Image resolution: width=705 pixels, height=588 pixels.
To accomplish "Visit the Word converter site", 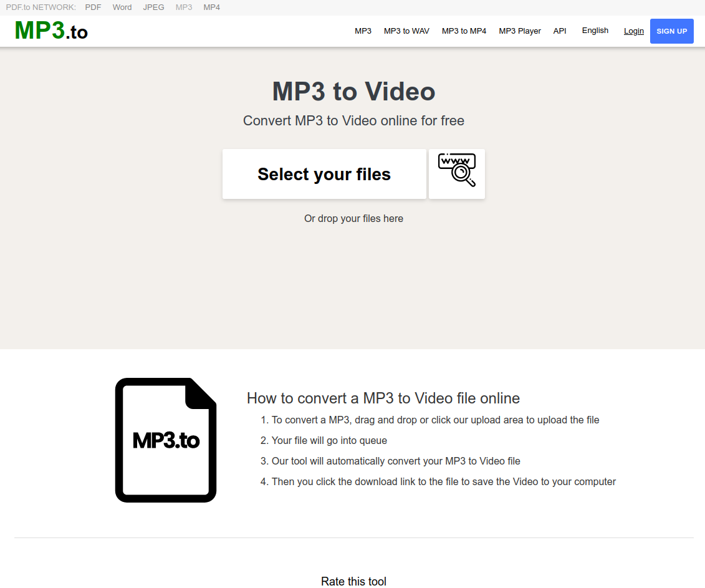I will (x=122, y=7).
